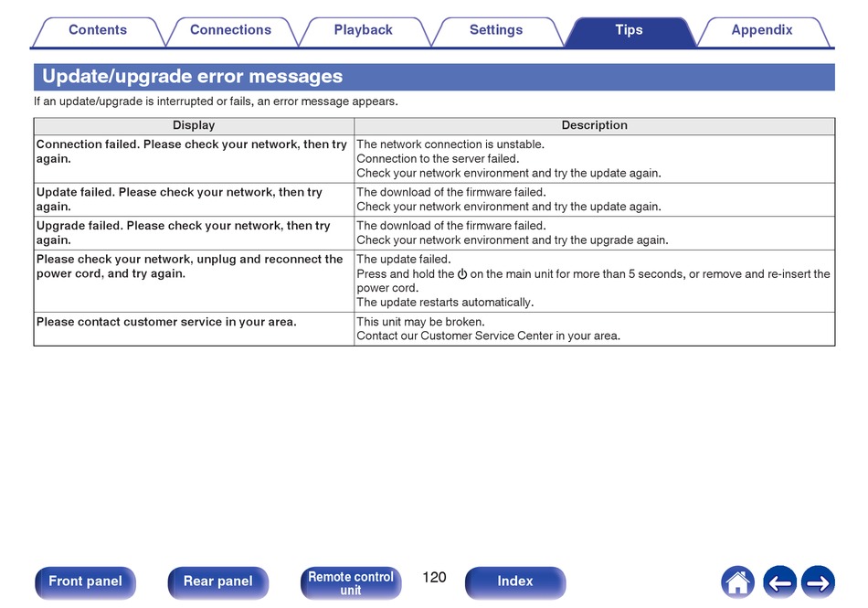
Task: Navigate to previous page arrow
Action: [x=779, y=582]
